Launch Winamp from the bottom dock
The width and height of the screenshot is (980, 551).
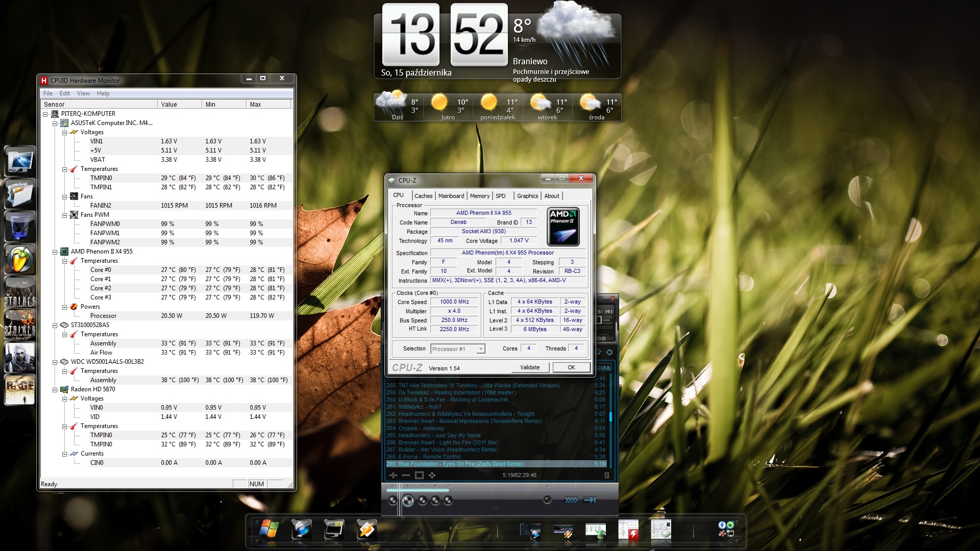[366, 529]
